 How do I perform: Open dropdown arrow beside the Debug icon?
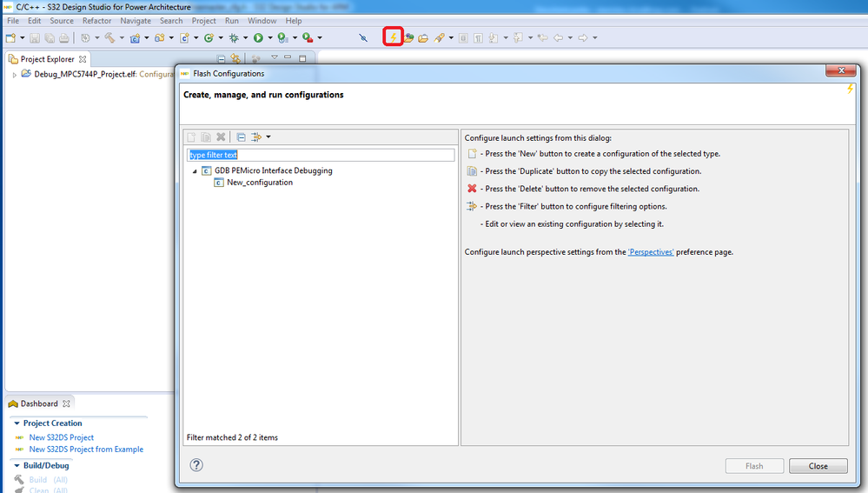pos(246,37)
